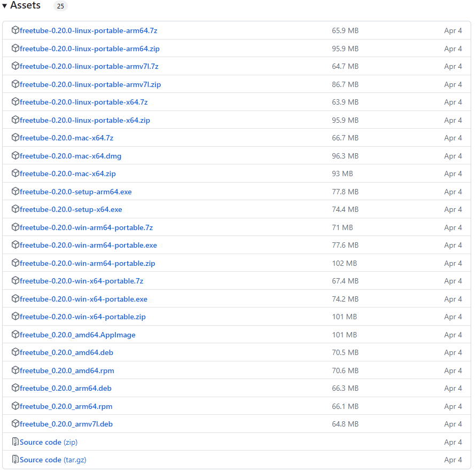Click package icon beside amd64.deb
476x473 pixels.
[x=15, y=352]
